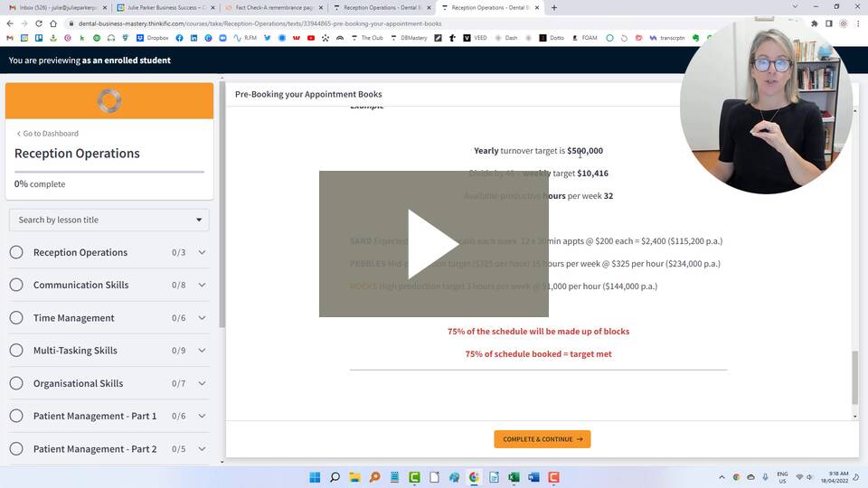Screen dimensions: 868x488
Task: Open the FOAM bookmark
Action: 585,38
